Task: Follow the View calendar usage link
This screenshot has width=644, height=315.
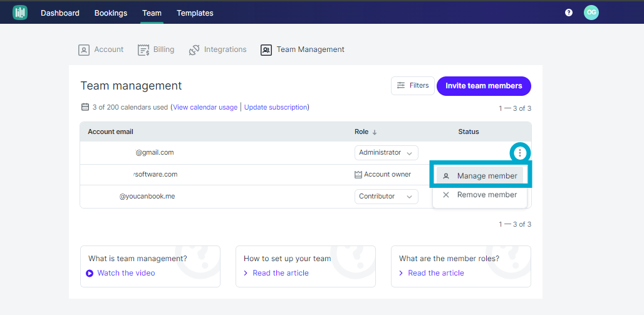Action: tap(205, 107)
